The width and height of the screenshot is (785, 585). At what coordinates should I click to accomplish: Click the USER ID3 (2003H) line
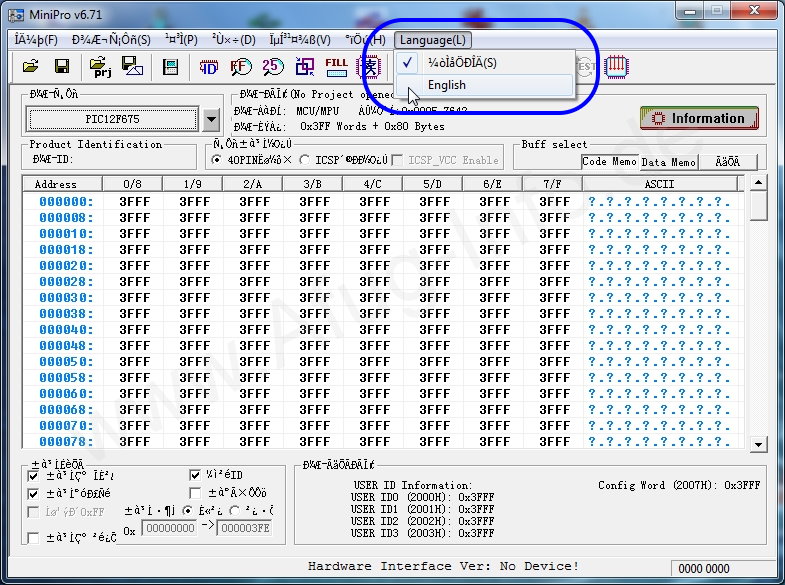pyautogui.click(x=422, y=533)
